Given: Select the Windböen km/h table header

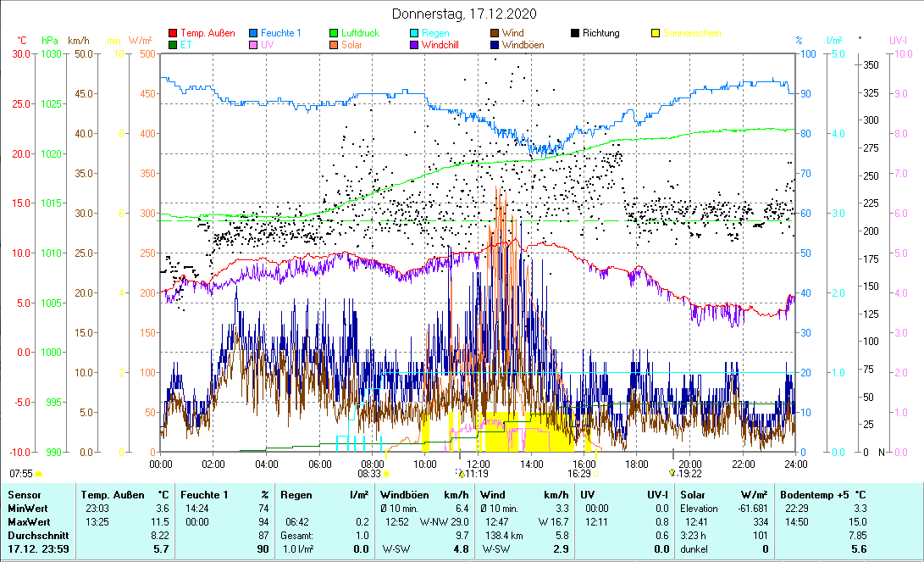Looking at the screenshot, I should (x=424, y=494).
